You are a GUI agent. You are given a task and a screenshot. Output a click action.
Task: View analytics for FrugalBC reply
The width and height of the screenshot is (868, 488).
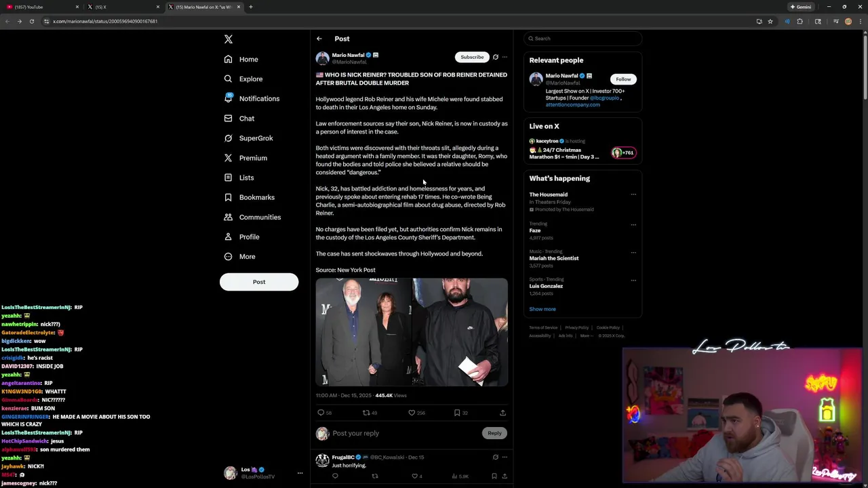coord(460,476)
